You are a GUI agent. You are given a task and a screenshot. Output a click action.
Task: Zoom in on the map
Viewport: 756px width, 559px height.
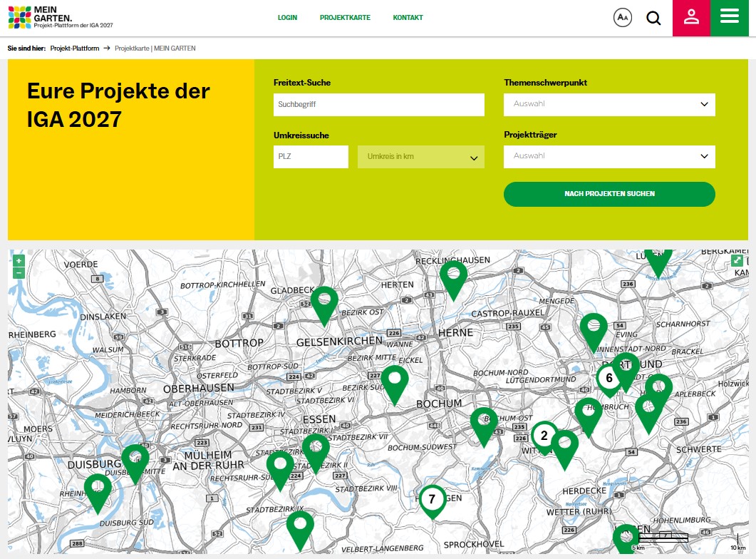[x=19, y=261]
